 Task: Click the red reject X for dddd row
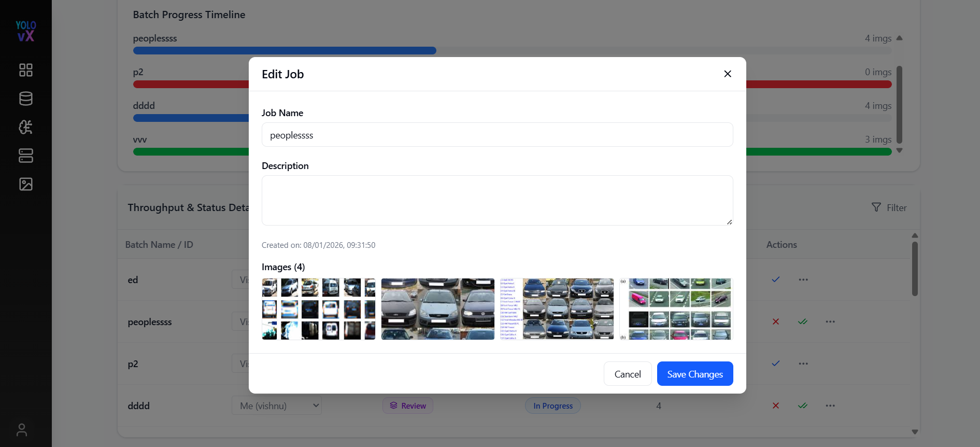[776, 406]
